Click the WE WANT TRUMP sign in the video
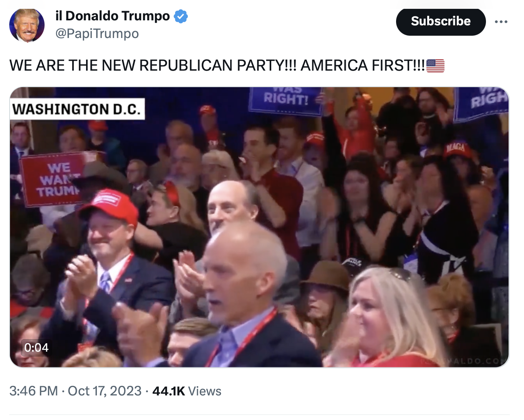The height and width of the screenshot is (420, 524). (54, 179)
